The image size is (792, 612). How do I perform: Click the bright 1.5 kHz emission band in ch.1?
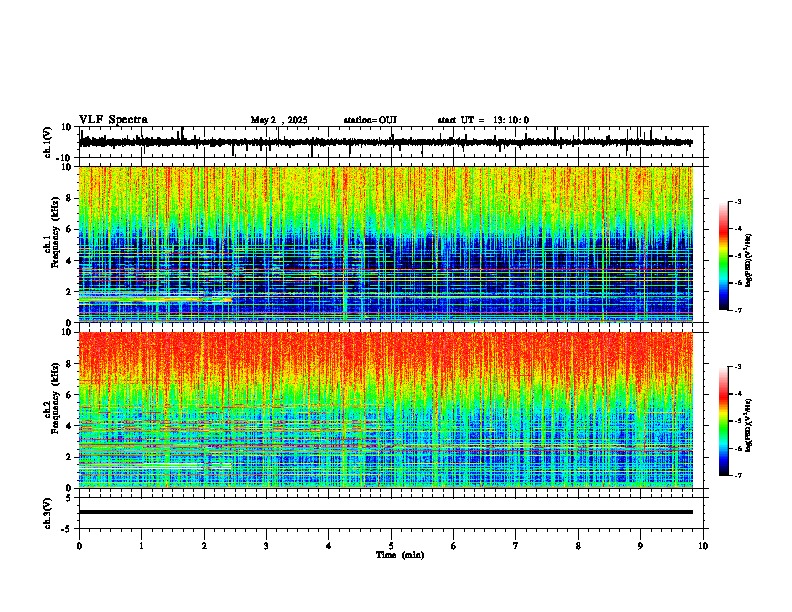(x=155, y=300)
